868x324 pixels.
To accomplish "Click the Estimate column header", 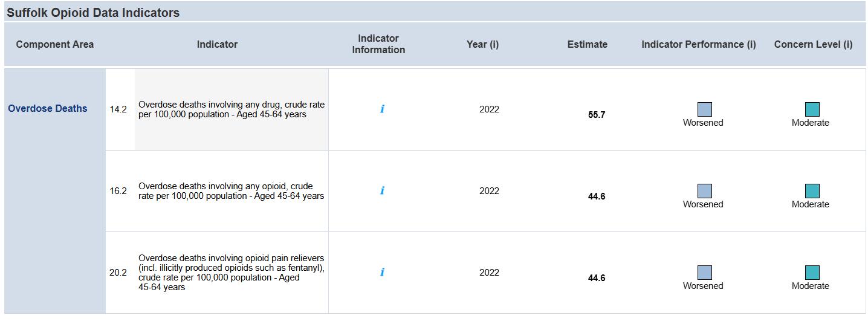I will click(x=587, y=44).
